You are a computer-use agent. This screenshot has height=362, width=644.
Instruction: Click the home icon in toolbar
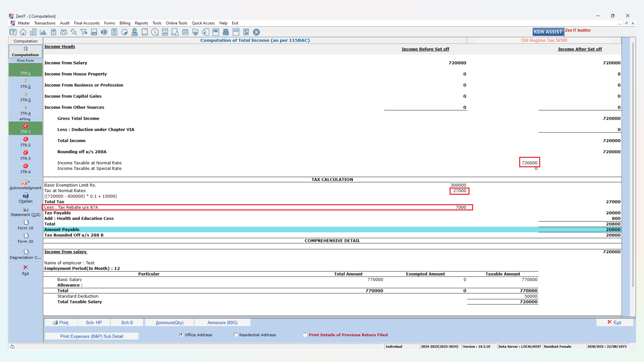23,32
